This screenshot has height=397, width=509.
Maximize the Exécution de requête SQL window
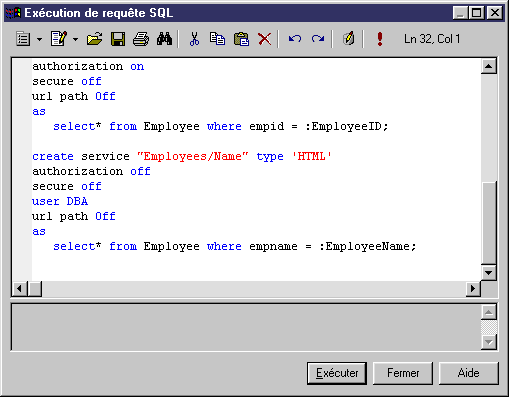pos(476,13)
